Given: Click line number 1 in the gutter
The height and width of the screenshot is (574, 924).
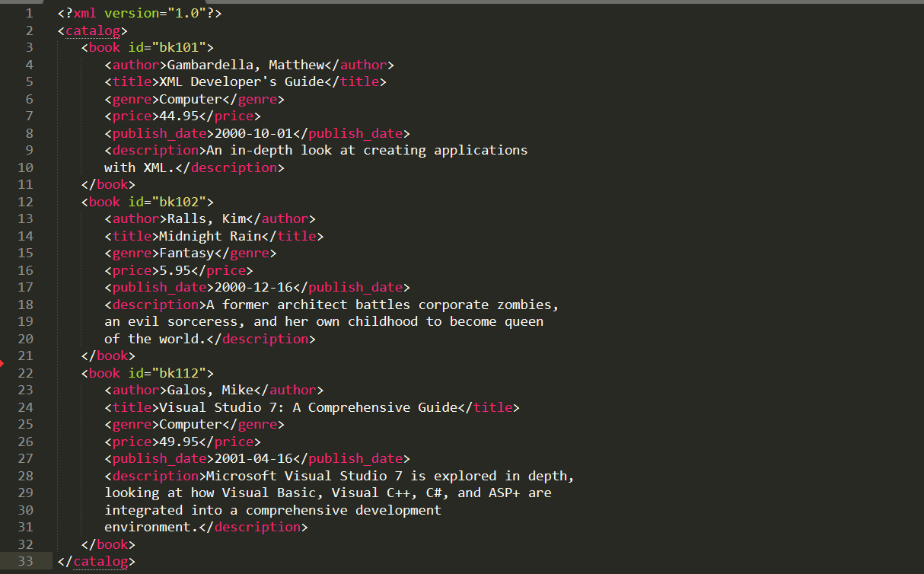Looking at the screenshot, I should [x=28, y=13].
